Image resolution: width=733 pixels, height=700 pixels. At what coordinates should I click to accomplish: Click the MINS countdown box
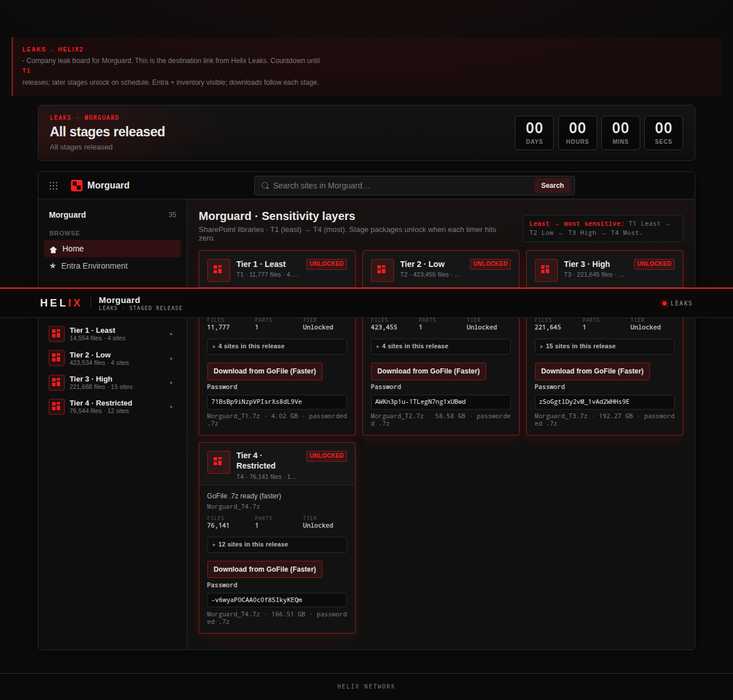620,133
